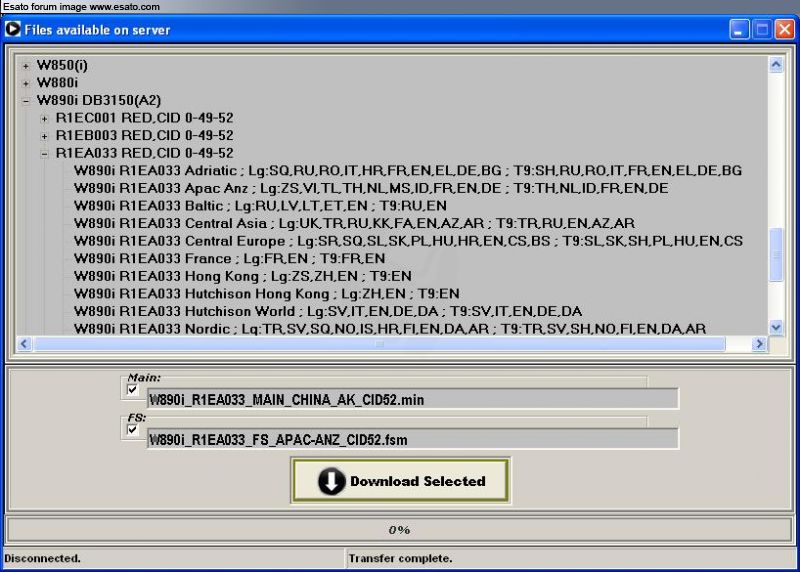
Task: Click horizontal scrollbar left arrow
Action: [24, 344]
